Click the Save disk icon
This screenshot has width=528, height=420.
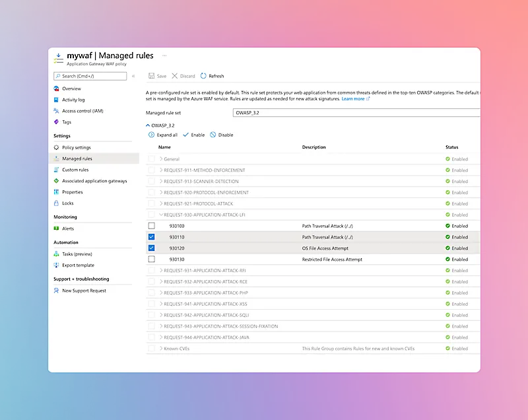(152, 76)
